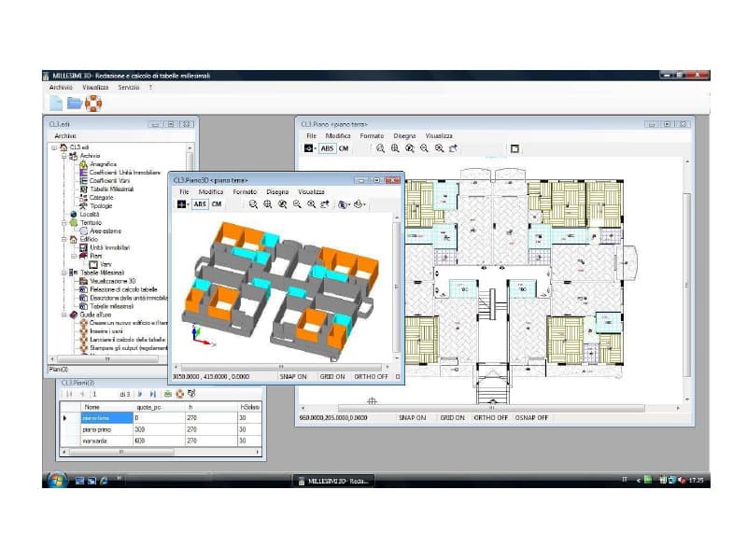
Task: Collapse the Guida all'uso tree node
Action: (63, 315)
